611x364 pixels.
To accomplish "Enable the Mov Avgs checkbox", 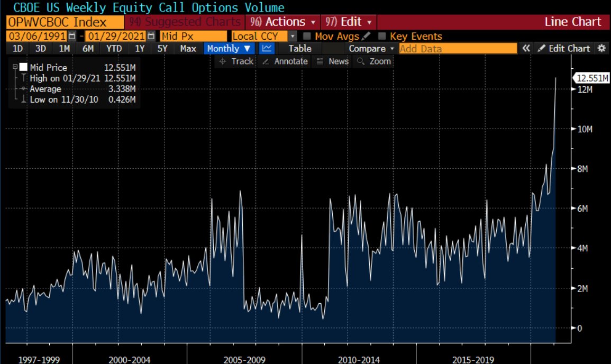I will 306,37.
